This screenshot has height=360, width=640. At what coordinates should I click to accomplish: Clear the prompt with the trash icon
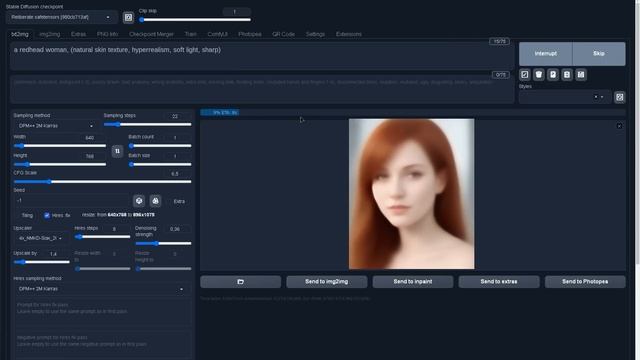coord(539,75)
